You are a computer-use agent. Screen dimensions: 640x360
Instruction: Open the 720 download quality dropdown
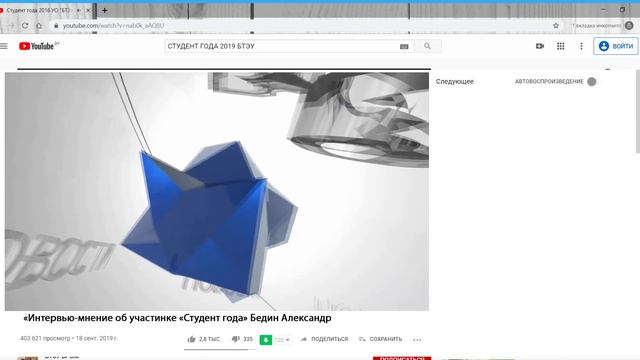tap(282, 340)
